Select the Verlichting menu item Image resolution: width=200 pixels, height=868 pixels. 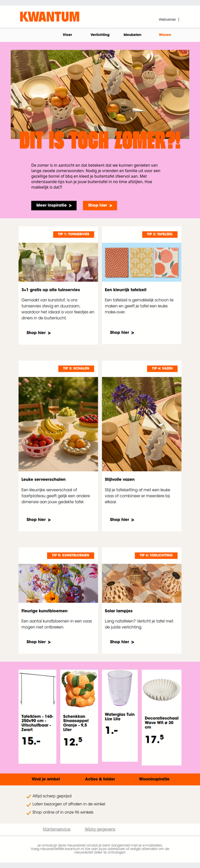click(x=100, y=35)
